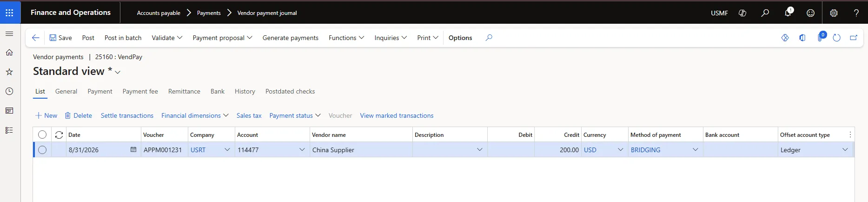Click the Post button
The image size is (868, 202).
click(88, 38)
